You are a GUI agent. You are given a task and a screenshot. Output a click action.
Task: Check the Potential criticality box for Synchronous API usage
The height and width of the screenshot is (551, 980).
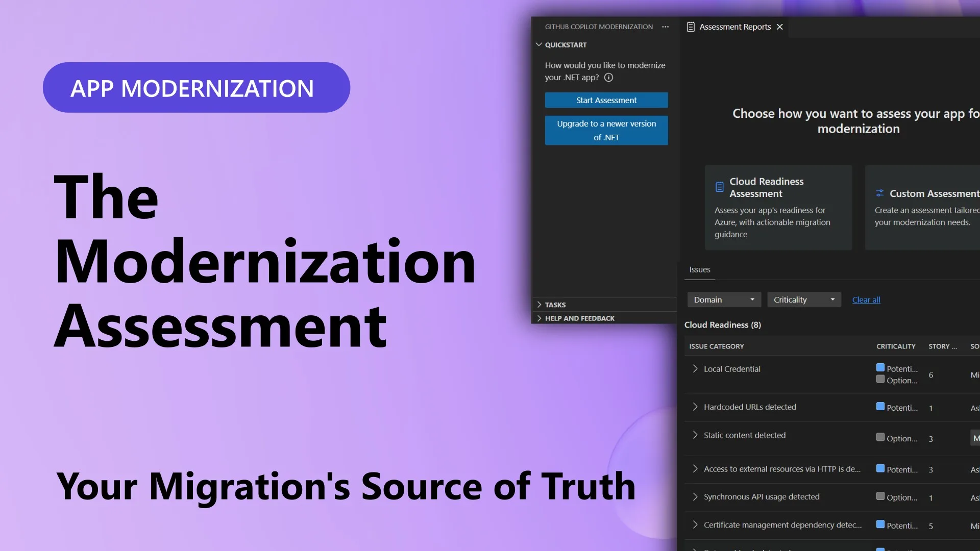[x=880, y=495]
